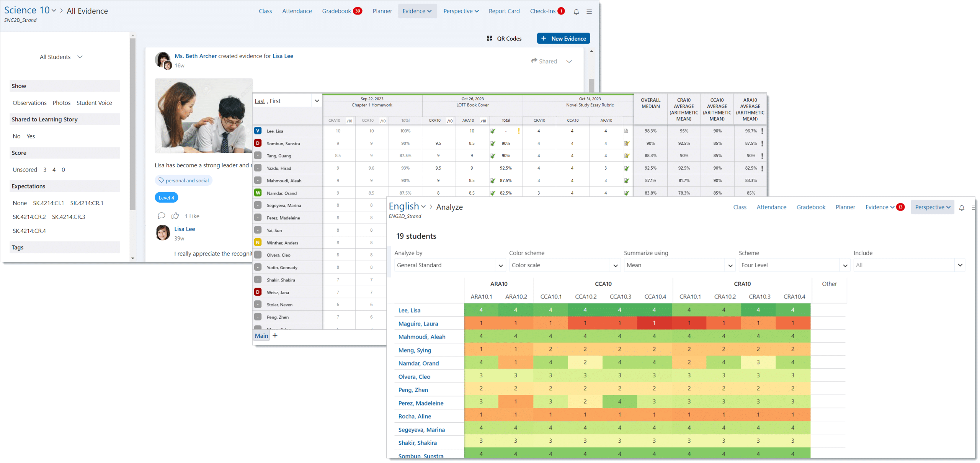This screenshot has height=463, width=980.
Task: Click the comment bubble icon under post
Action: tap(161, 216)
